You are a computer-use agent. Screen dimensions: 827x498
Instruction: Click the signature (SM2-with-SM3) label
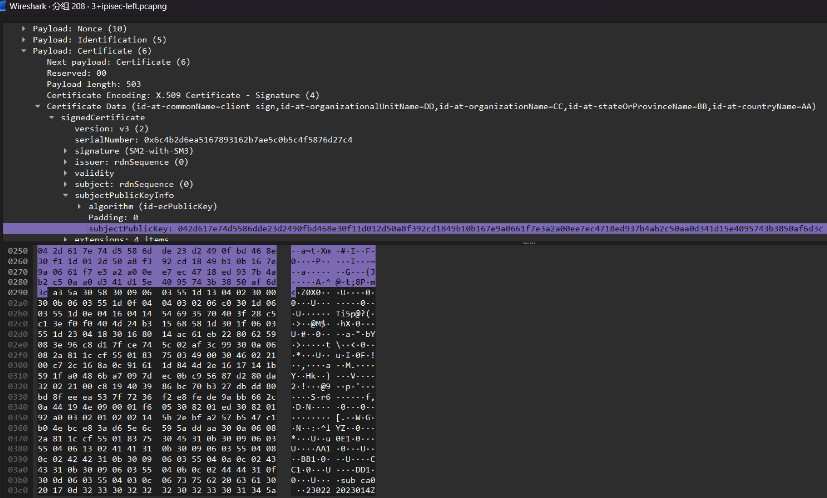click(134, 151)
